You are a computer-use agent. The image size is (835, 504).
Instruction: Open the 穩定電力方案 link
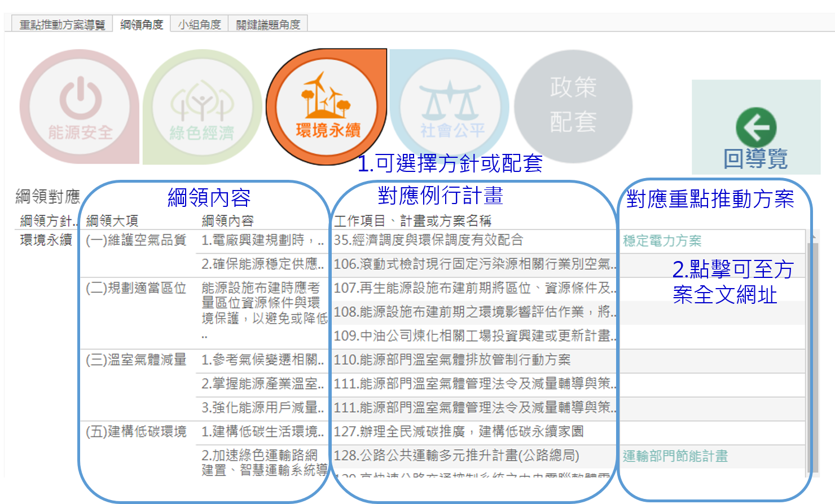(662, 241)
